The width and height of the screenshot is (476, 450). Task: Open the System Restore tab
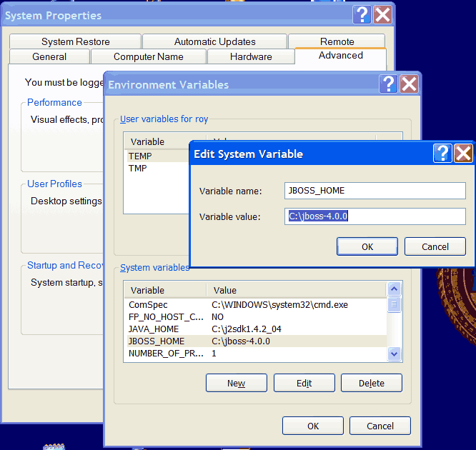(75, 41)
